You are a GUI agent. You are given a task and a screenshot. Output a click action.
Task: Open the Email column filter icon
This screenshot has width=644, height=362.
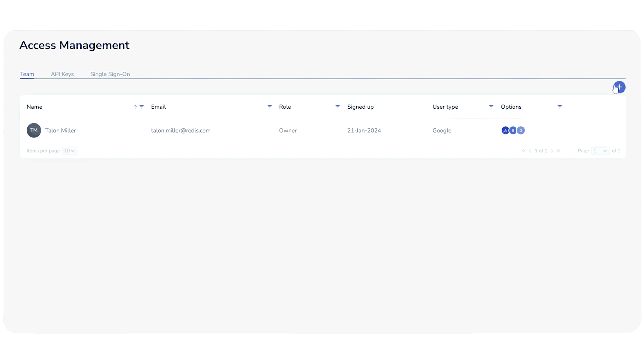coord(270,107)
